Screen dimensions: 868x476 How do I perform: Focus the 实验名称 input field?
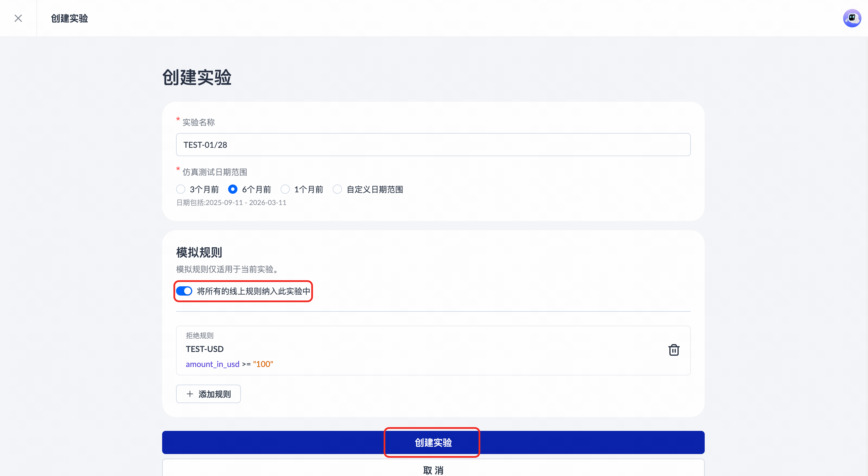[x=433, y=145]
